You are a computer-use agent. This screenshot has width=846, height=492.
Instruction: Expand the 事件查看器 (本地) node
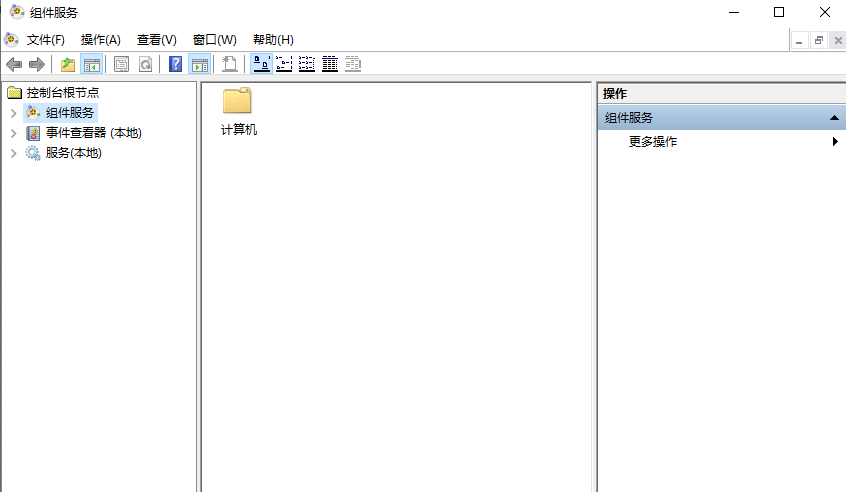13,133
